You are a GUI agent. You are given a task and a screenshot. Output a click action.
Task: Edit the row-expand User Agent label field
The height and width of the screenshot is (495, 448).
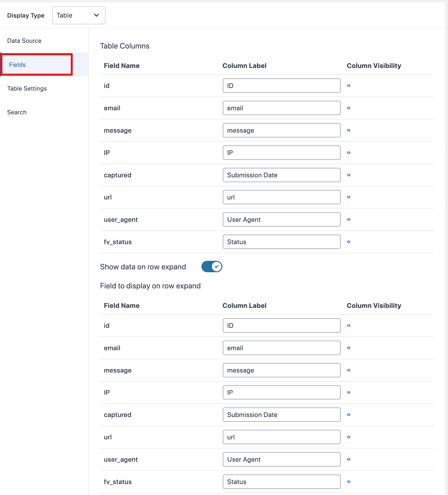282,459
